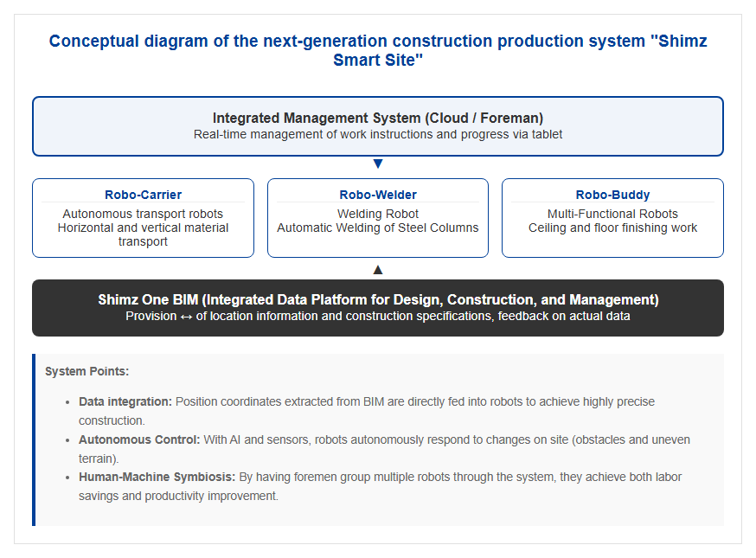This screenshot has width=756, height=558.
Task: Click the Integrated Management System title
Action: pyautogui.click(x=378, y=118)
